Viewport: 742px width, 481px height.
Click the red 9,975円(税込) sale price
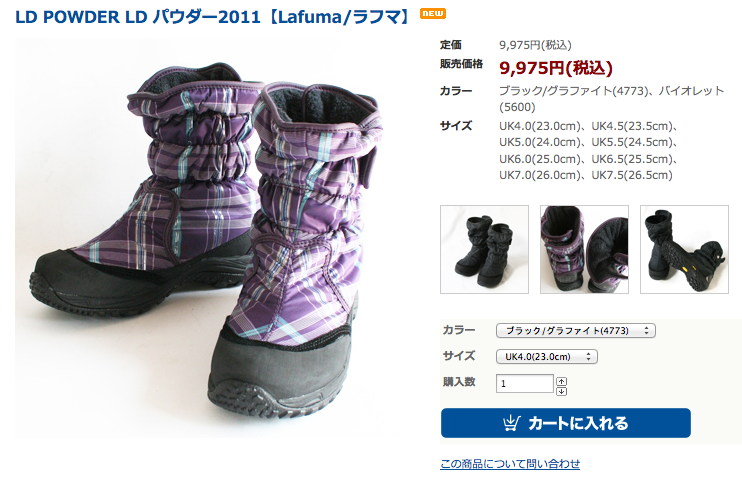pos(556,68)
